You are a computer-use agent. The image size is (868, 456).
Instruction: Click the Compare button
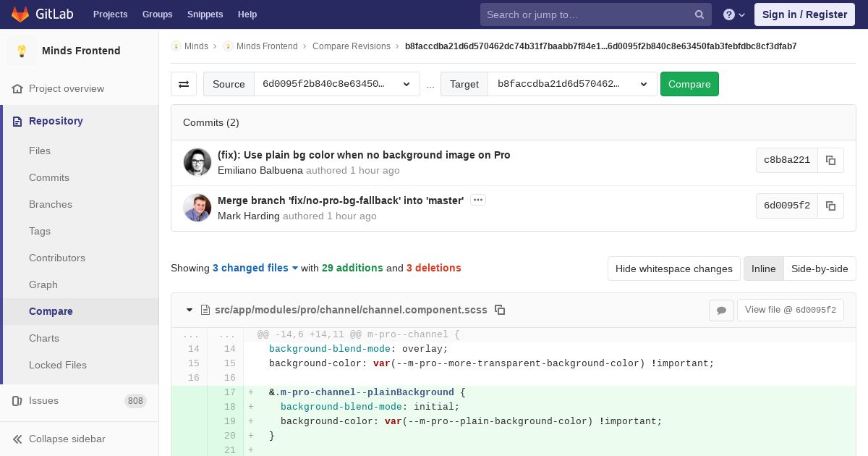click(x=689, y=84)
